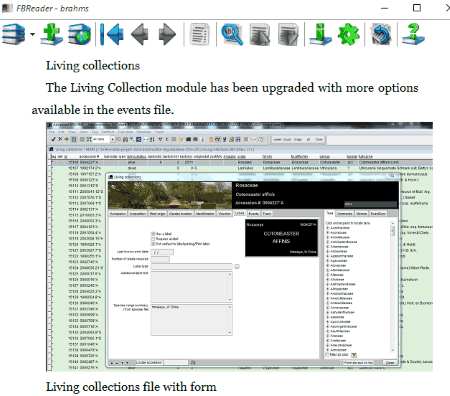Click the 'Living collections' heading text

point(93,66)
